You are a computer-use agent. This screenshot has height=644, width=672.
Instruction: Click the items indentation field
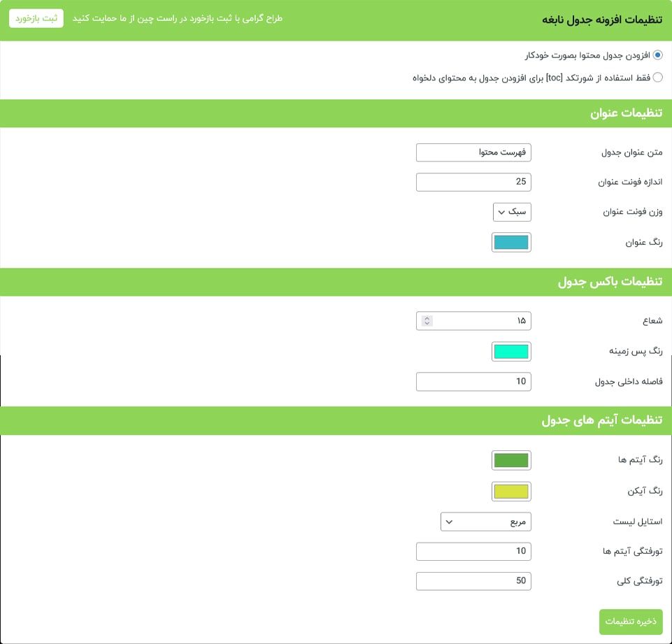coord(473,551)
